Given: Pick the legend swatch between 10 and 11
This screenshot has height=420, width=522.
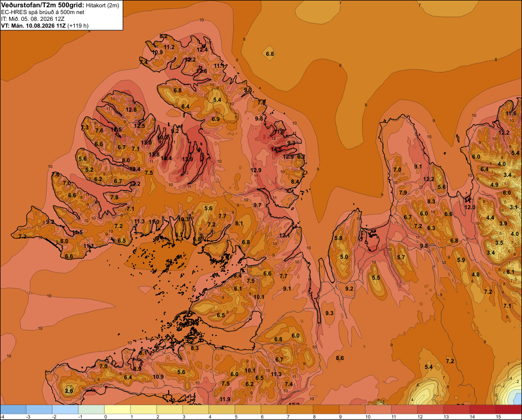Looking at the screenshot, I should [x=378, y=410].
